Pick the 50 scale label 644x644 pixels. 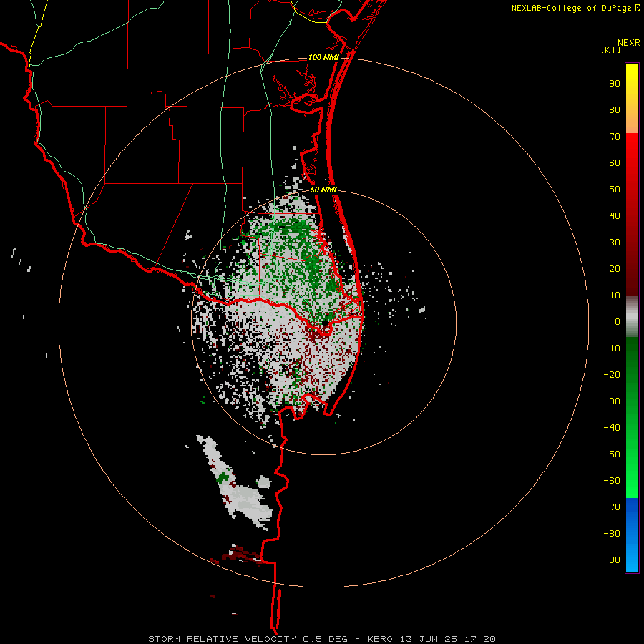click(x=615, y=190)
